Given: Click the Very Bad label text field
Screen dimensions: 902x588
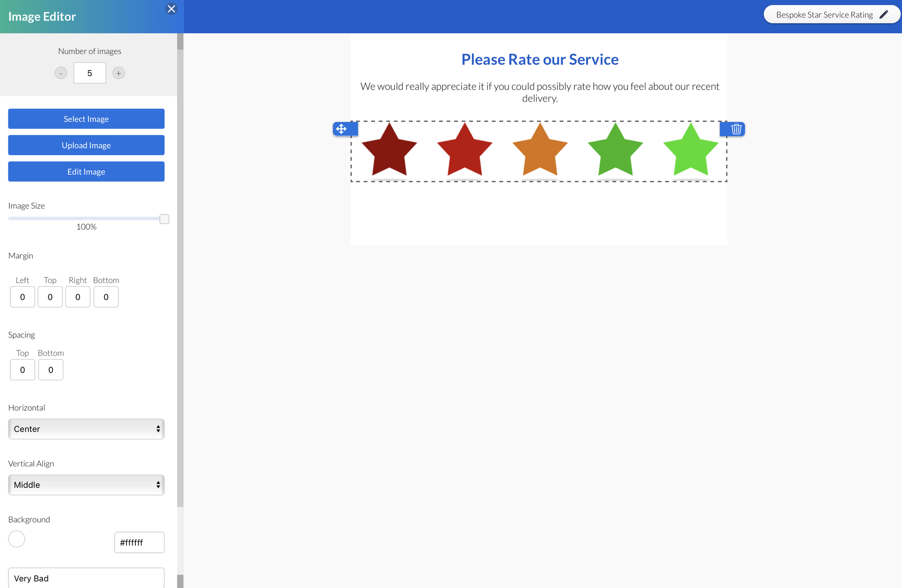Looking at the screenshot, I should pyautogui.click(x=86, y=578).
